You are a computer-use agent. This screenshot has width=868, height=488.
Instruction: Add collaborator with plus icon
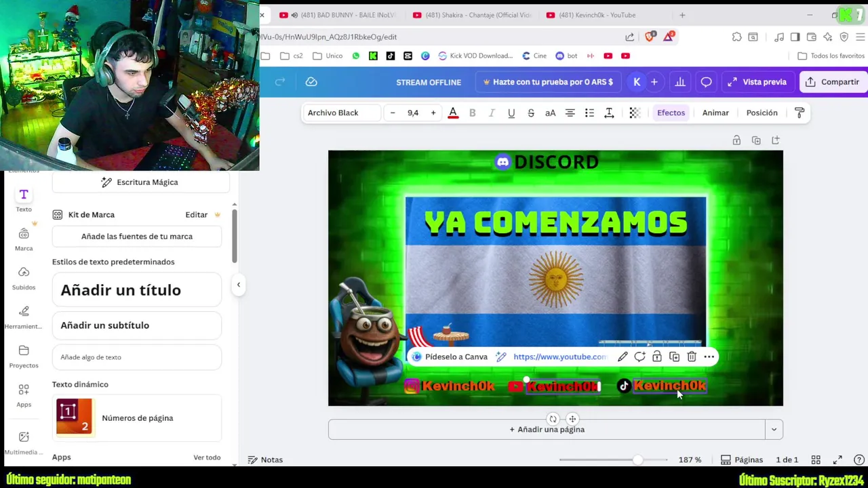coord(654,82)
